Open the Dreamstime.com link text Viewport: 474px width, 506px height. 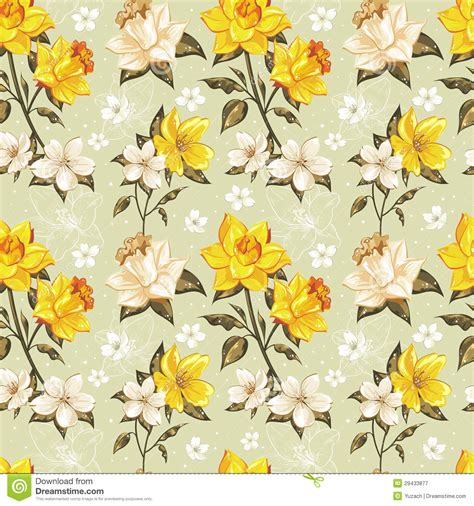coord(70,491)
